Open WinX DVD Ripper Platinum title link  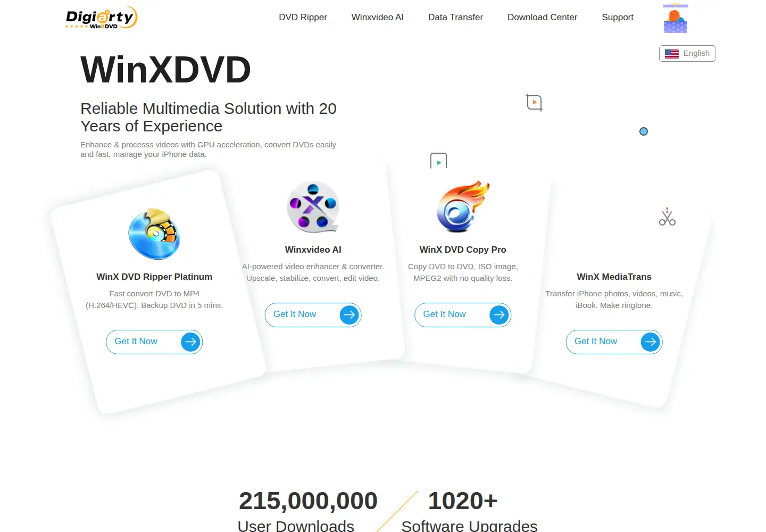(x=154, y=277)
